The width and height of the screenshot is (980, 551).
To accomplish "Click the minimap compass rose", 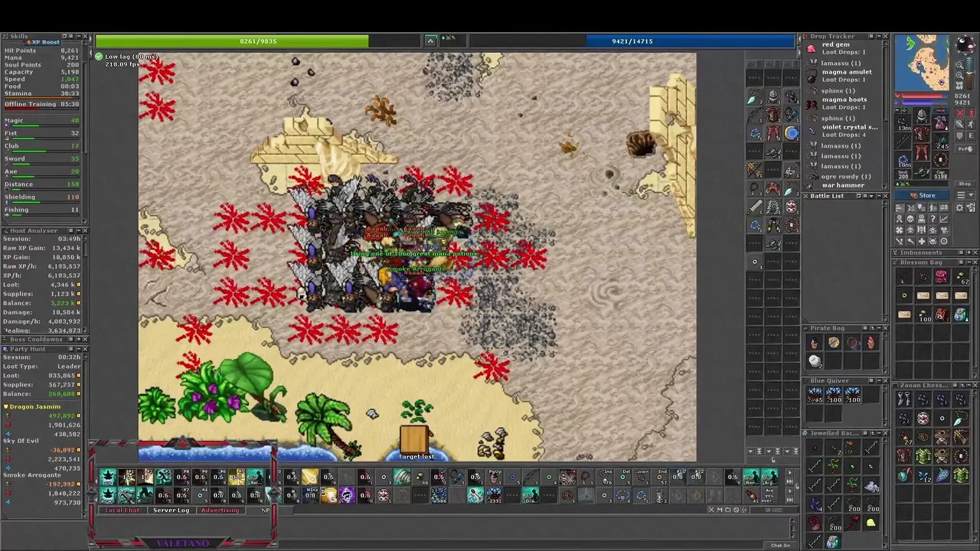I will tap(965, 44).
